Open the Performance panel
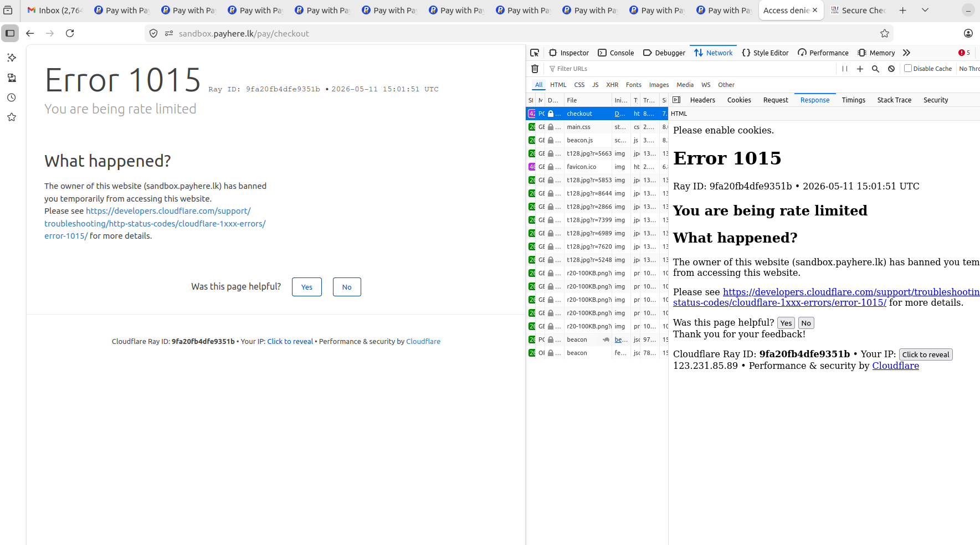This screenshot has height=545, width=980. (x=823, y=53)
